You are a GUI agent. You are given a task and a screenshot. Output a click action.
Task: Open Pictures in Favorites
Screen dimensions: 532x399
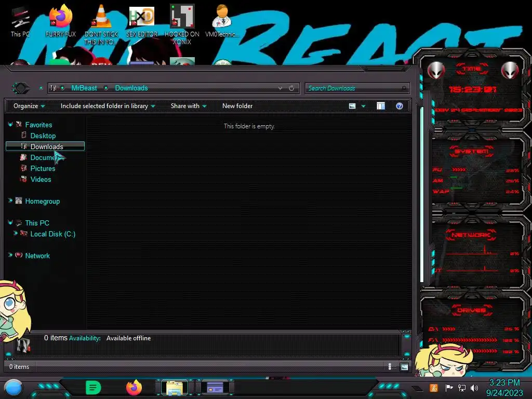[x=43, y=168]
